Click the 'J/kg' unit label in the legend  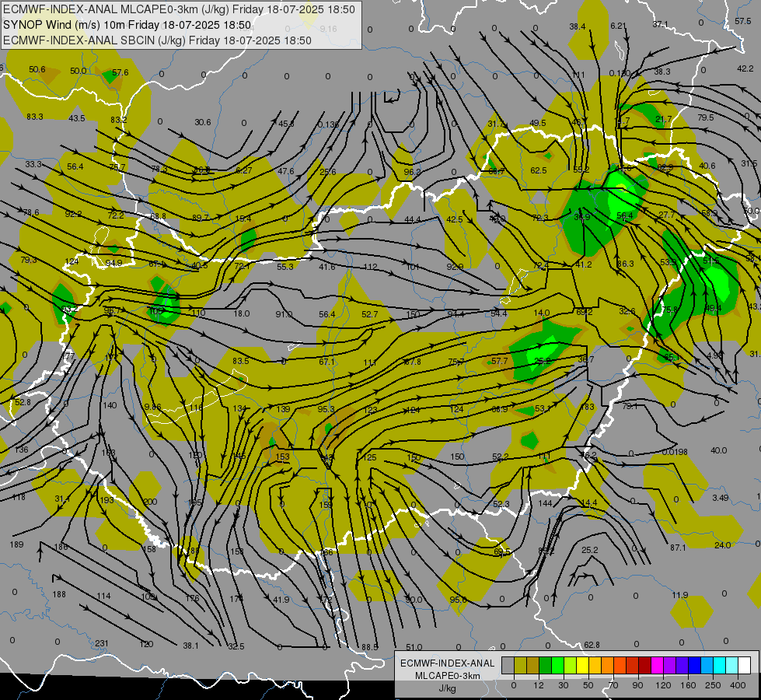(x=448, y=688)
